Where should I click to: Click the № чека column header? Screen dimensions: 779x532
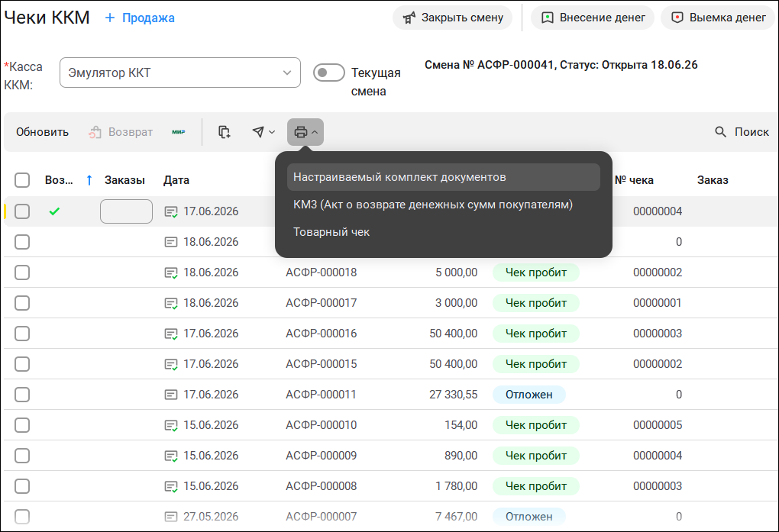click(x=635, y=180)
